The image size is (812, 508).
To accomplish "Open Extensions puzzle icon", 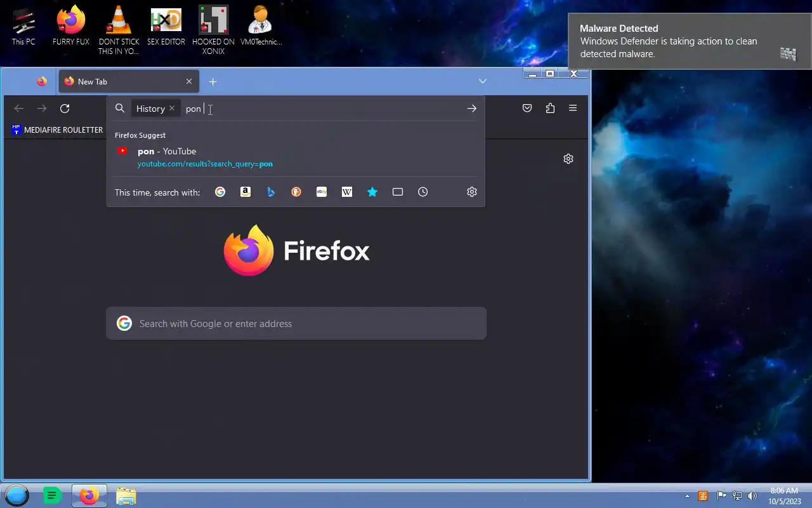I will tap(550, 109).
